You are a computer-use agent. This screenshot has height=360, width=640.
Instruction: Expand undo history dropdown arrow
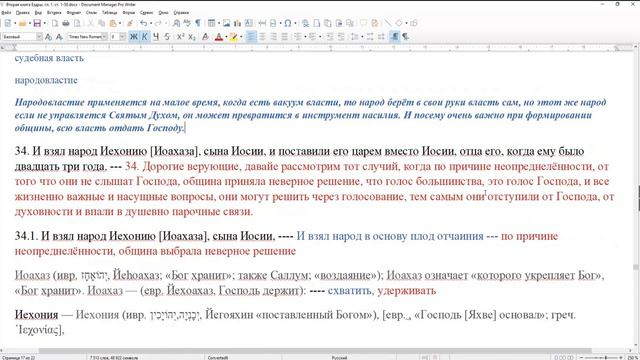coord(150,23)
